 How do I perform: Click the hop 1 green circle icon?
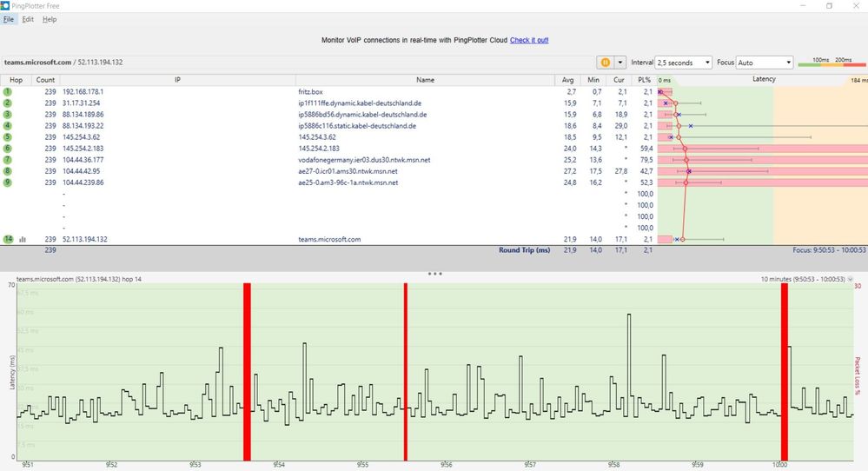(x=7, y=92)
